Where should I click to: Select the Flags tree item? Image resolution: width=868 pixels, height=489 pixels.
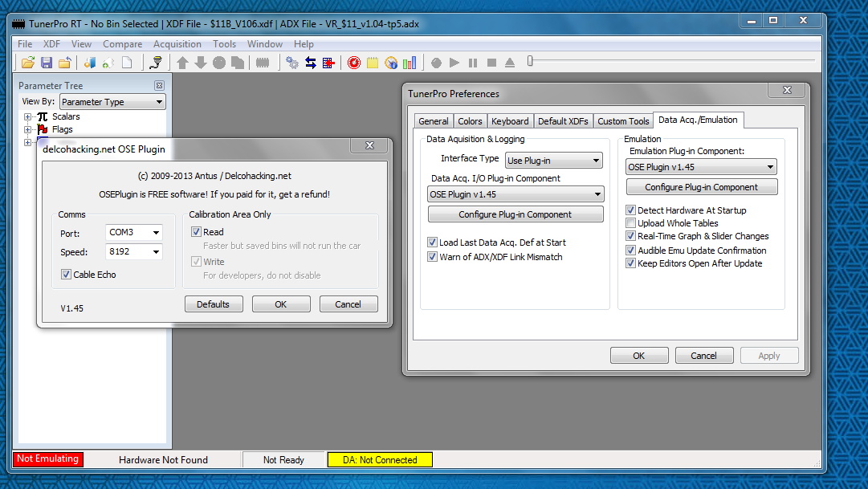click(x=63, y=129)
